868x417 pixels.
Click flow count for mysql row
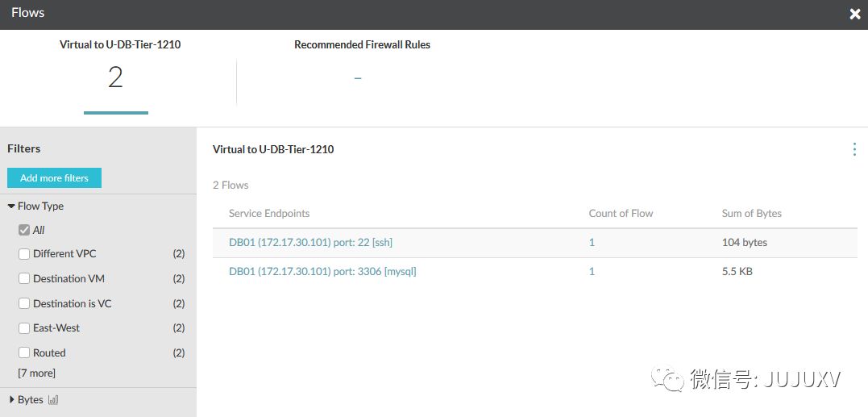[592, 272]
